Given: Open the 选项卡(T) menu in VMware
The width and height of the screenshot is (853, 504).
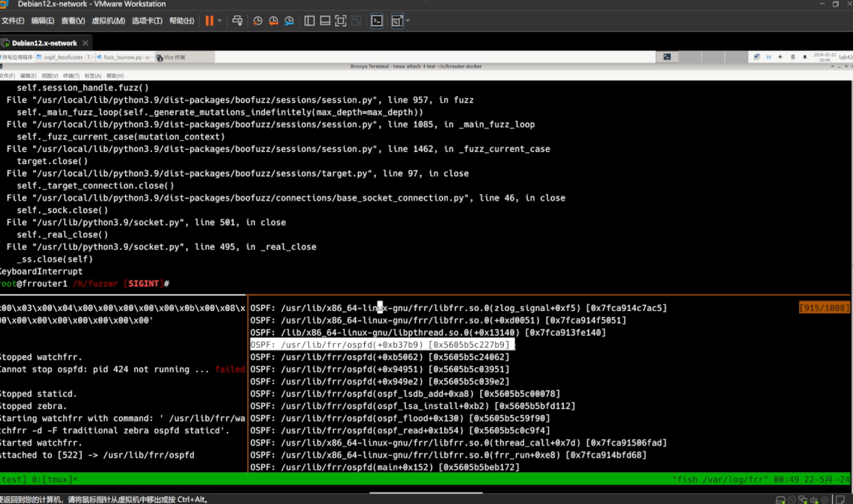Looking at the screenshot, I should pyautogui.click(x=147, y=21).
